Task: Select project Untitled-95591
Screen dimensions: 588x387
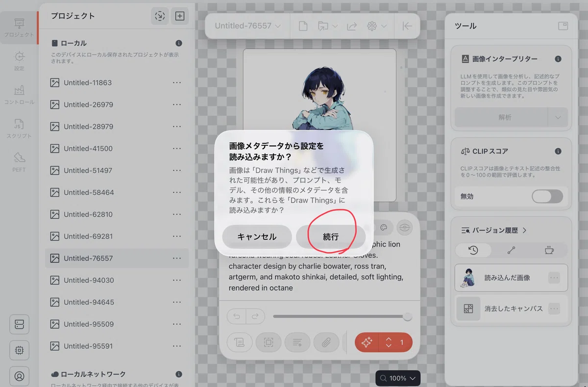Action: [x=117, y=346]
